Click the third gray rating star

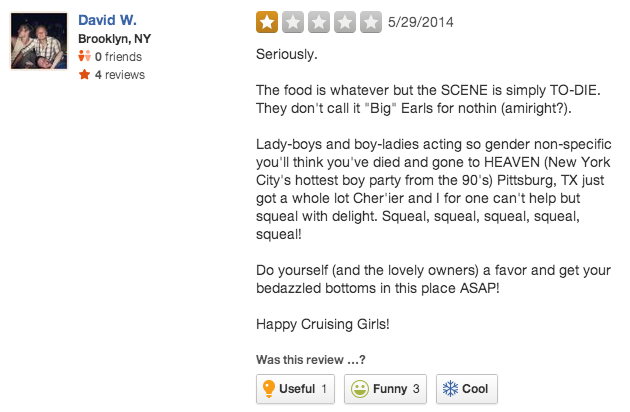pyautogui.click(x=319, y=22)
